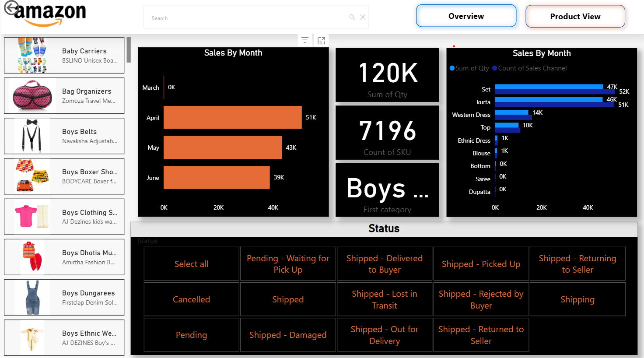Image resolution: width=644 pixels, height=358 pixels.
Task: Select the Shipped - Damaged status tile
Action: [x=287, y=335]
